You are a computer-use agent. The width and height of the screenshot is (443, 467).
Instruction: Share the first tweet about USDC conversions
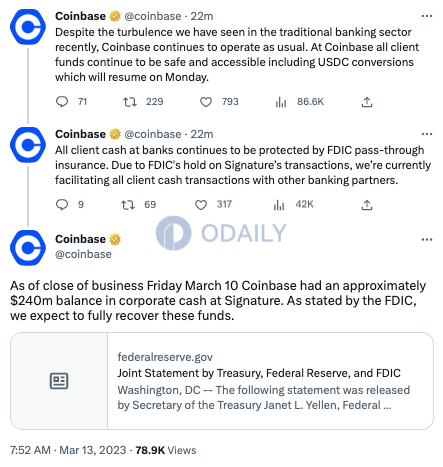point(367,102)
